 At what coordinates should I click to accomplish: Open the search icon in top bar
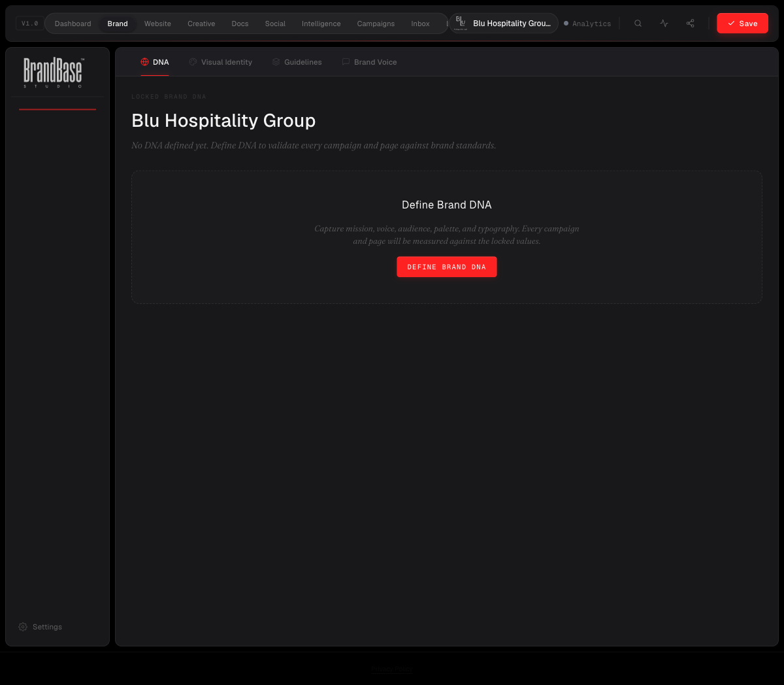click(638, 24)
